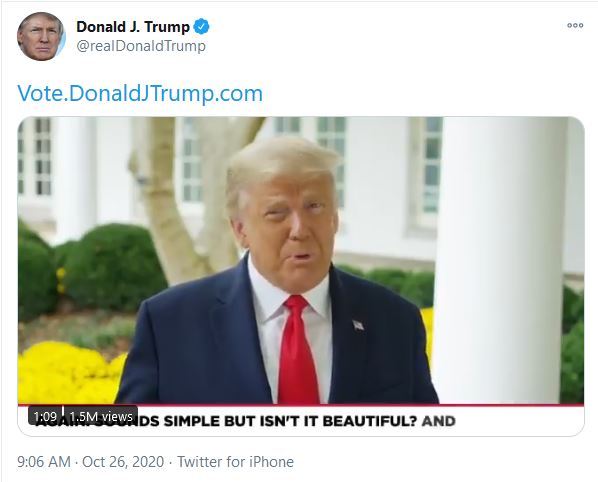Open the tweet's three-dot more options menu
The height and width of the screenshot is (482, 598).
[575, 26]
